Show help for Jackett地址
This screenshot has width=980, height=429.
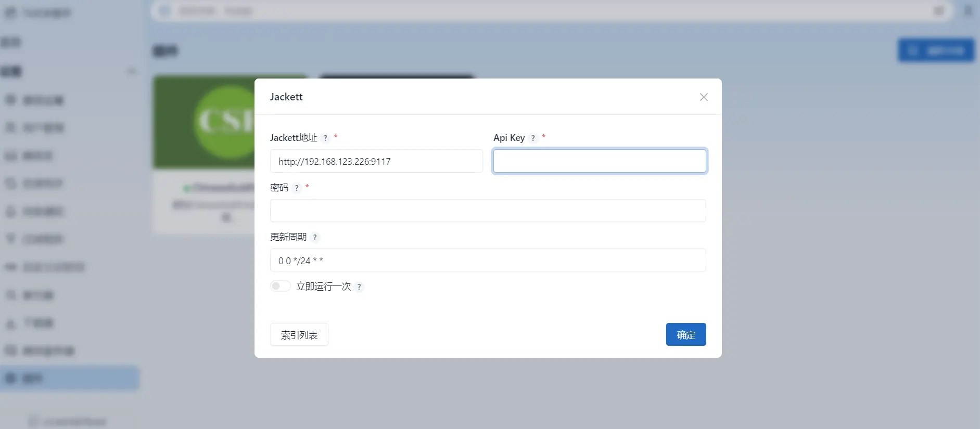click(325, 138)
